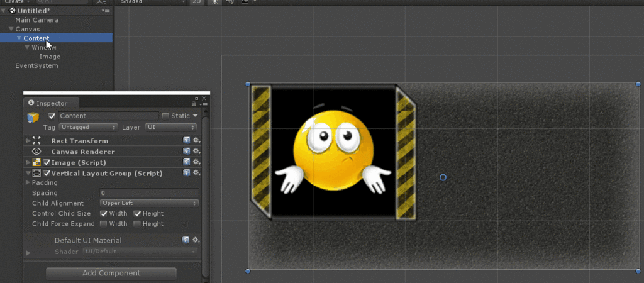Select EventSystem in the Hierarchy
Screen dimensions: 644x283
(x=36, y=65)
